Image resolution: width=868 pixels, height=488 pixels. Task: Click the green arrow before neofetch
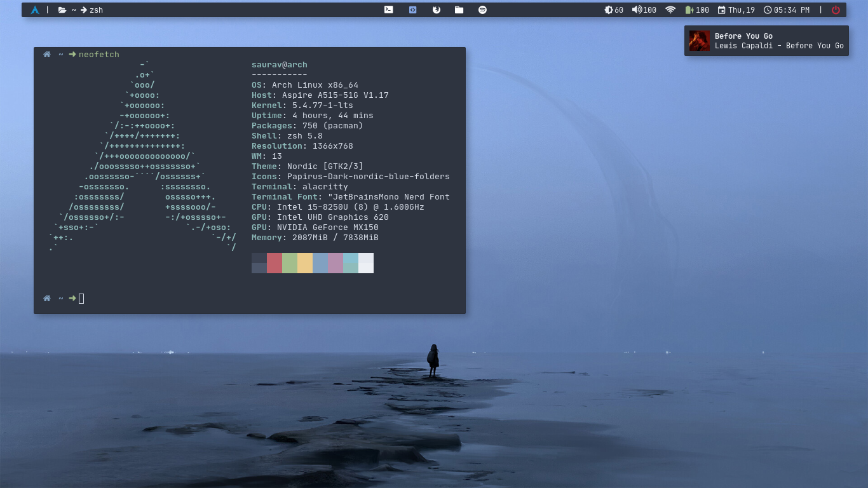[72, 55]
